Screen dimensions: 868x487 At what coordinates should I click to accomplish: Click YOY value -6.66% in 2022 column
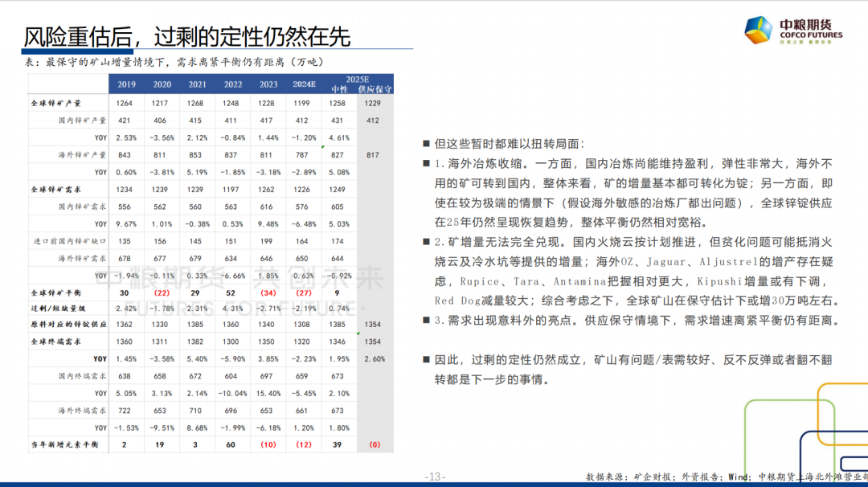(232, 276)
